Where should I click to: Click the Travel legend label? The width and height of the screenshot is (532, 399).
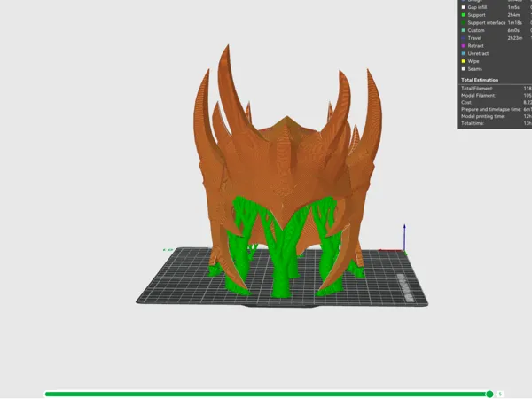(x=474, y=38)
